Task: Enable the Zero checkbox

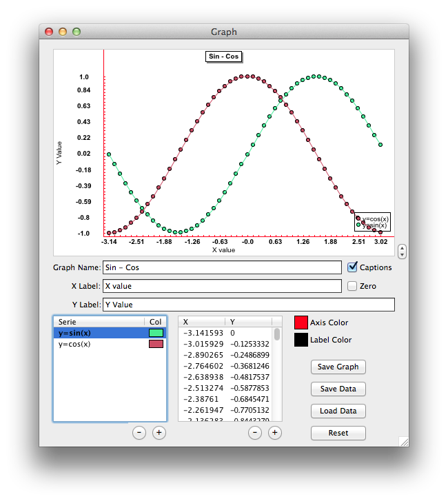Action: coord(352,286)
